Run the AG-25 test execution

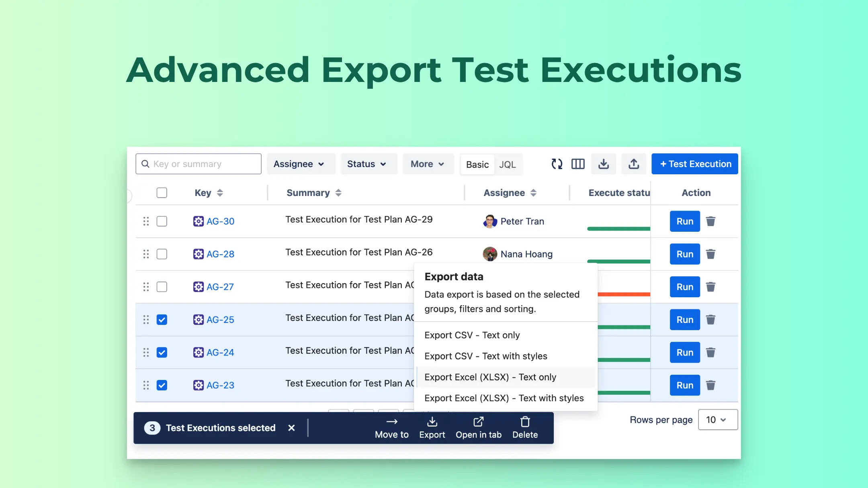pos(685,320)
